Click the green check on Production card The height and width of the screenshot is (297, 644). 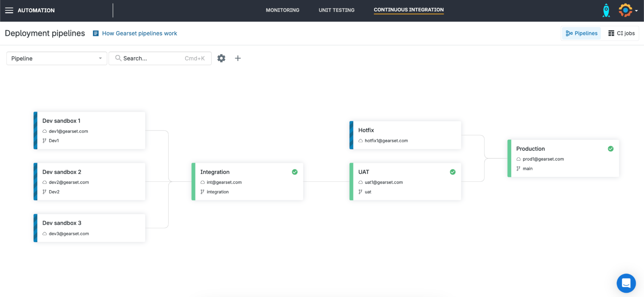coord(610,148)
